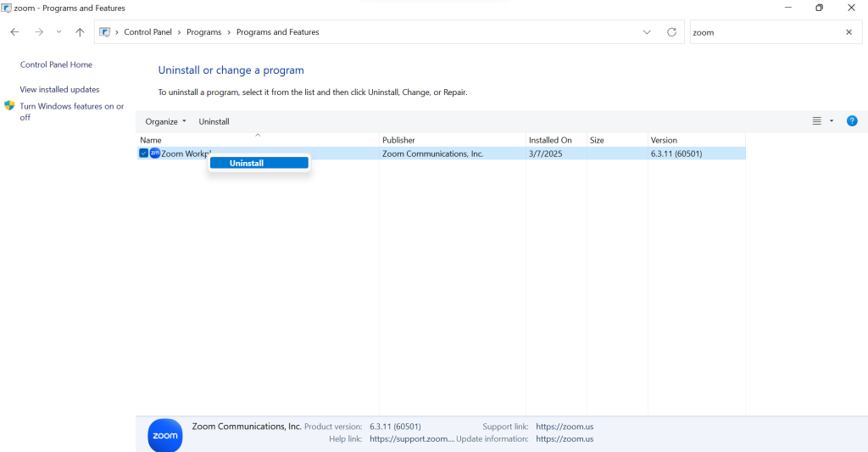Image resolution: width=868 pixels, height=452 pixels.
Task: Click the Control Panel icon in address bar
Action: (104, 32)
